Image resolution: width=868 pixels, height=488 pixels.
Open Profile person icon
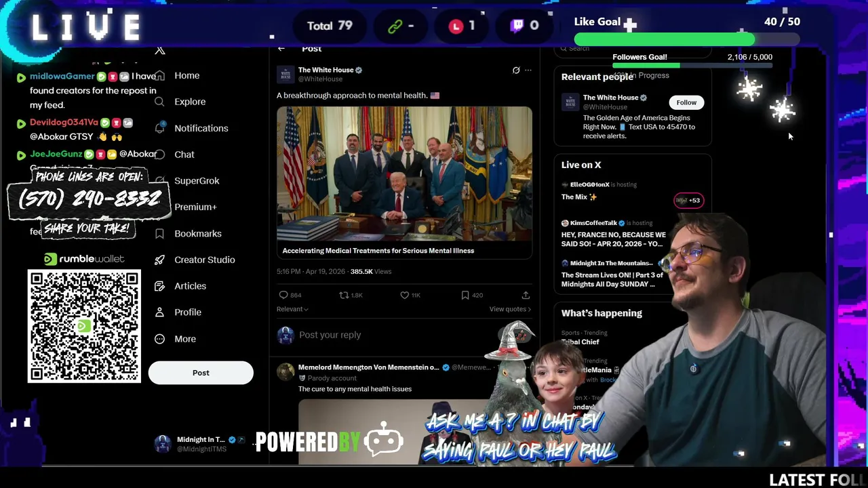pos(159,312)
